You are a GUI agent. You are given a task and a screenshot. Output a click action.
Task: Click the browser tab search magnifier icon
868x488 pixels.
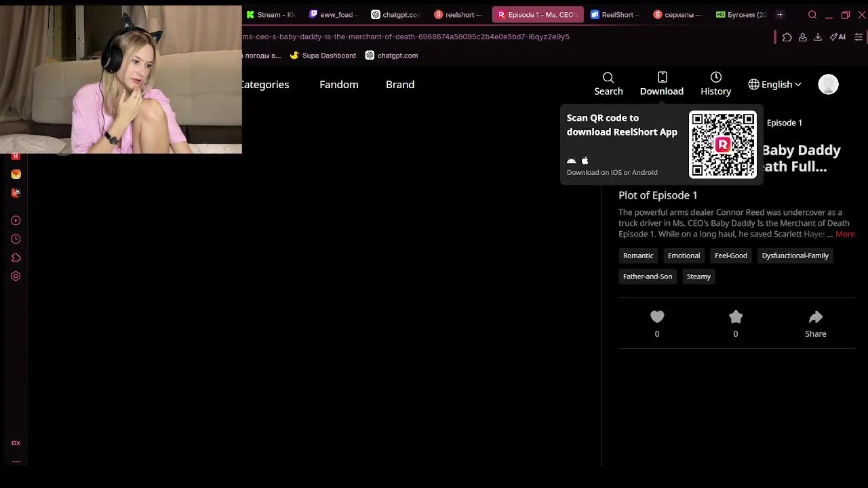tap(812, 15)
